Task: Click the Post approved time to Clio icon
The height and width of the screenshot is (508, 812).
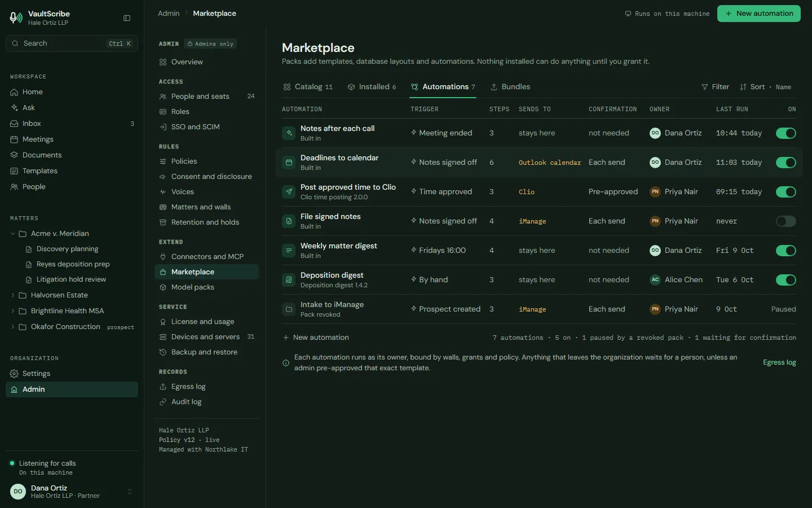Action: 289,192
